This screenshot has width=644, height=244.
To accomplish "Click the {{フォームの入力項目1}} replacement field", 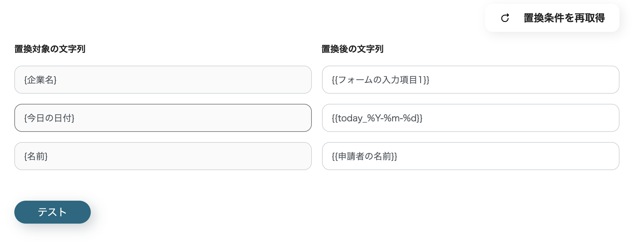I will coord(471,80).
